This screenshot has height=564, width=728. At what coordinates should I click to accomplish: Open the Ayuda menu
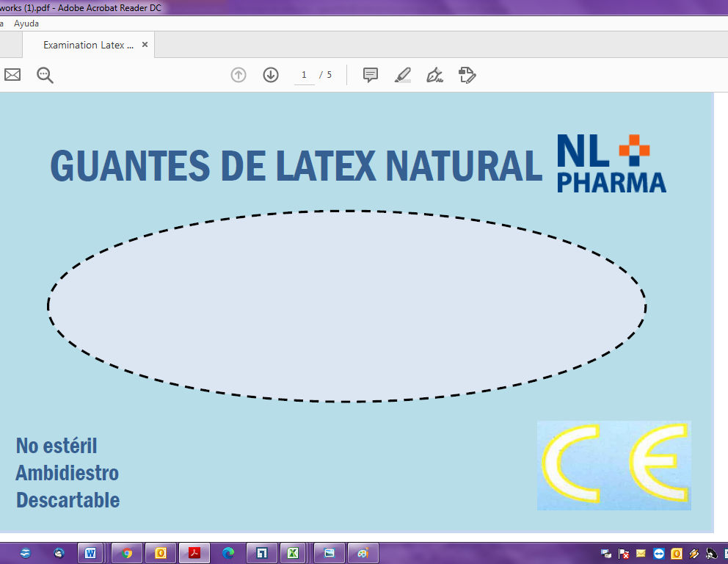(26, 23)
